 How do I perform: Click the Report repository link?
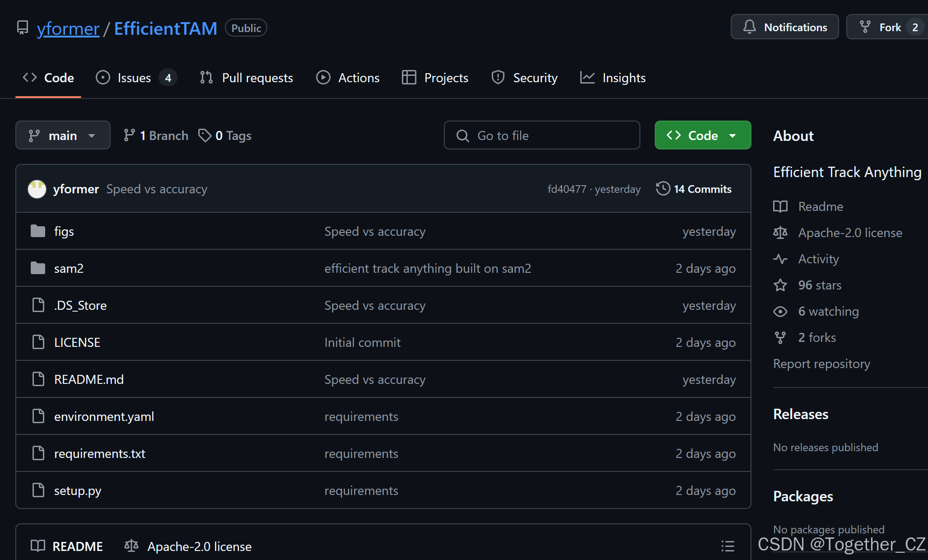821,364
